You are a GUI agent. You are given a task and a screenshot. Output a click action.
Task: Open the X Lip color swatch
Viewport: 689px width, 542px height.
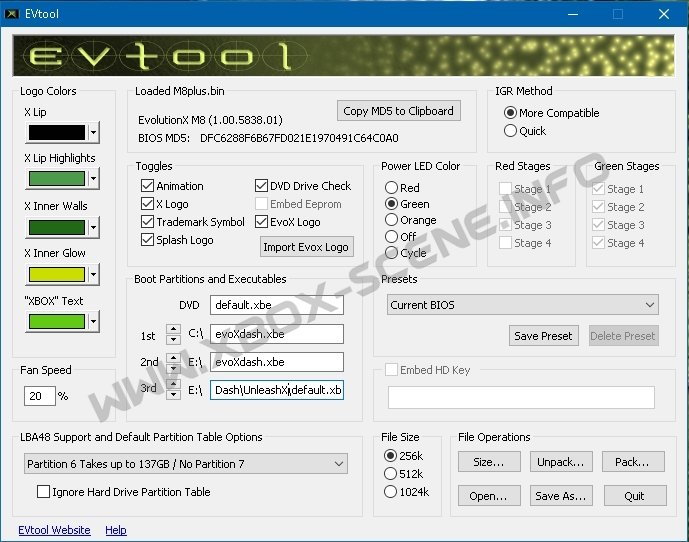[57, 132]
